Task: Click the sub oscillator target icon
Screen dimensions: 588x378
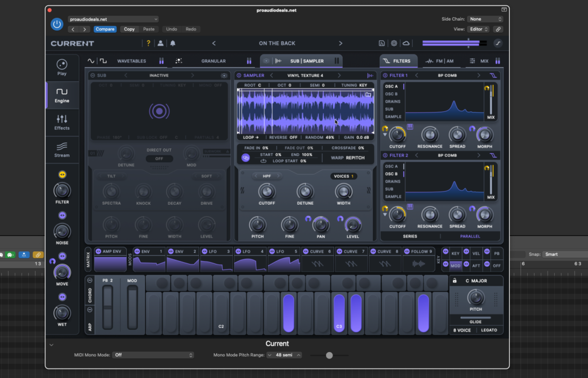Action: coord(225,75)
